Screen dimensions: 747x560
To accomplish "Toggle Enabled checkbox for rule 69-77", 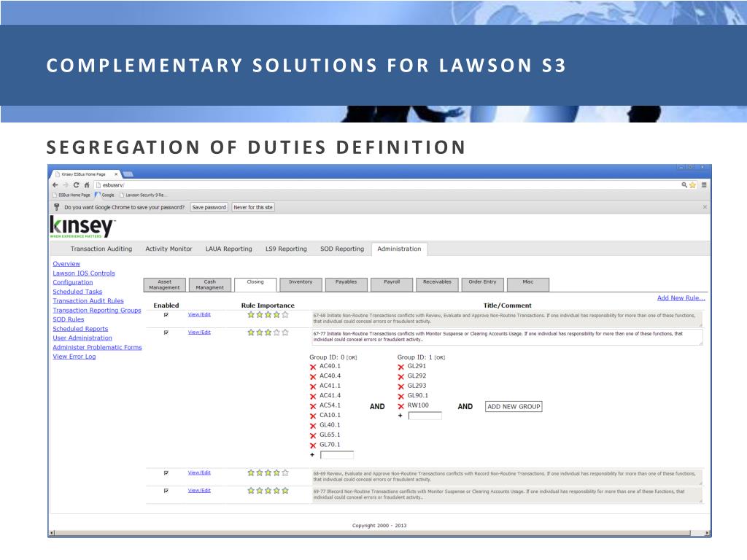I will pyautogui.click(x=166, y=491).
